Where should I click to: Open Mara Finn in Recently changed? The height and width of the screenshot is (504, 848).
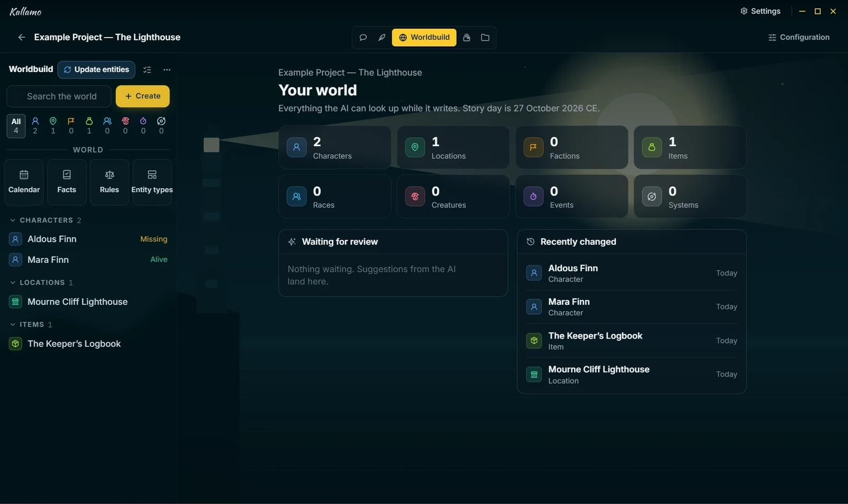632,307
